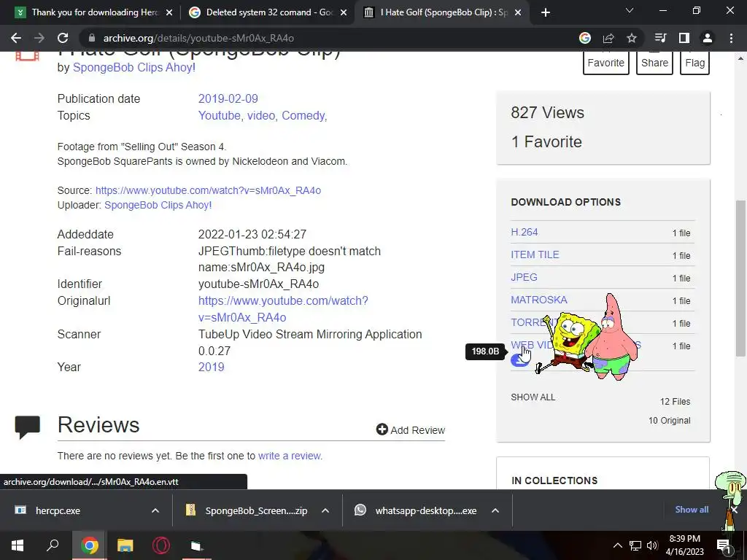Open the Comedy topic link
Image resolution: width=747 pixels, height=560 pixels.
pyautogui.click(x=303, y=116)
